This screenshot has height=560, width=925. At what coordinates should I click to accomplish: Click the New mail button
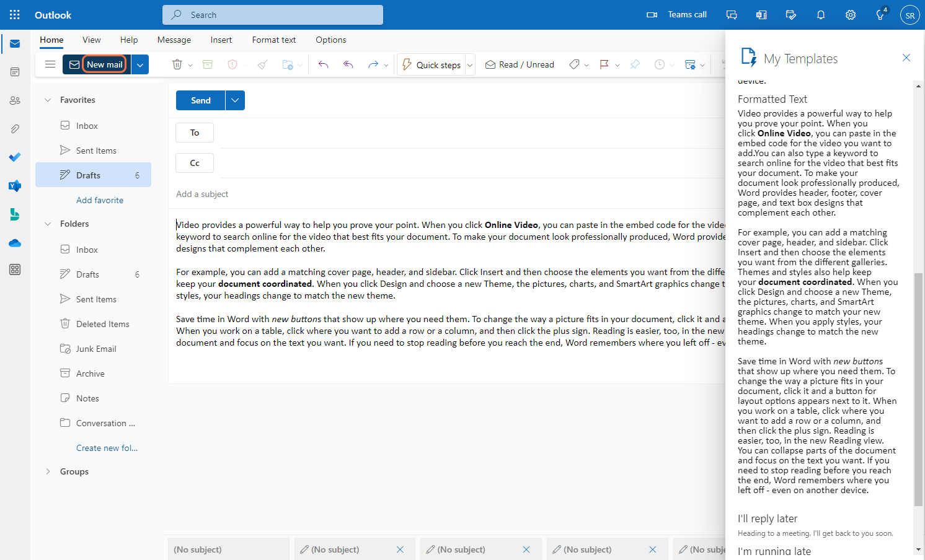point(97,64)
